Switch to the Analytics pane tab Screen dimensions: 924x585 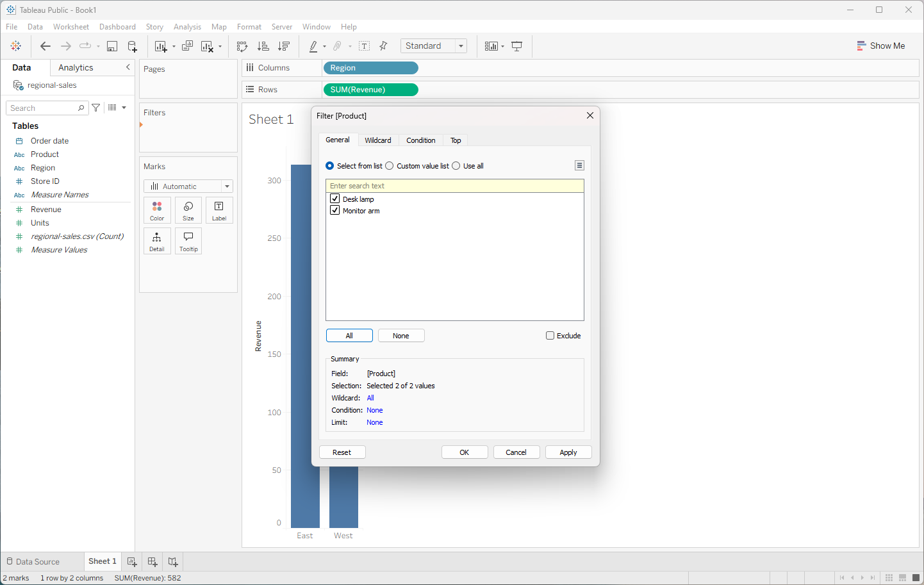[76, 67]
